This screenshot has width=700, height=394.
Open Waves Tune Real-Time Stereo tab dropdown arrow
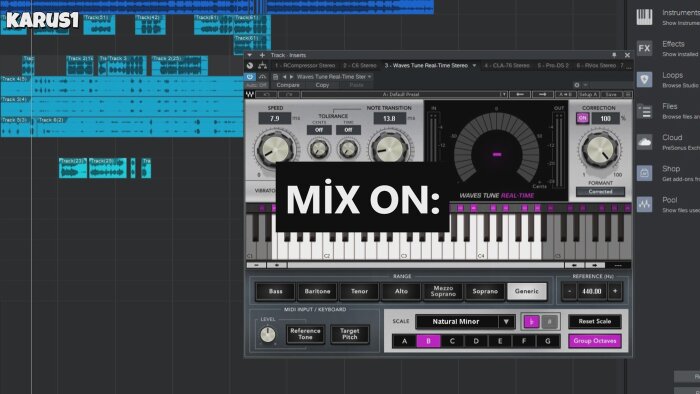click(x=474, y=66)
